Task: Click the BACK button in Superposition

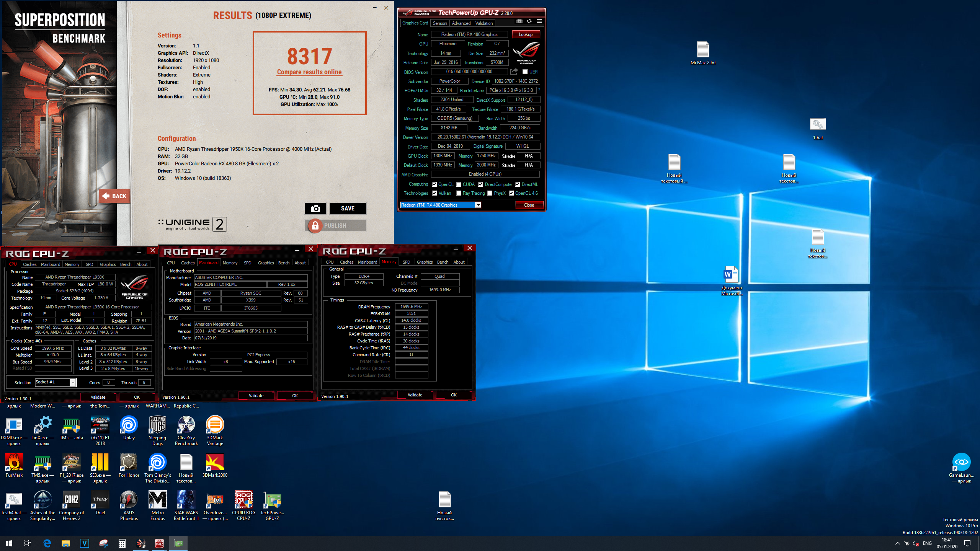Action: click(x=114, y=196)
